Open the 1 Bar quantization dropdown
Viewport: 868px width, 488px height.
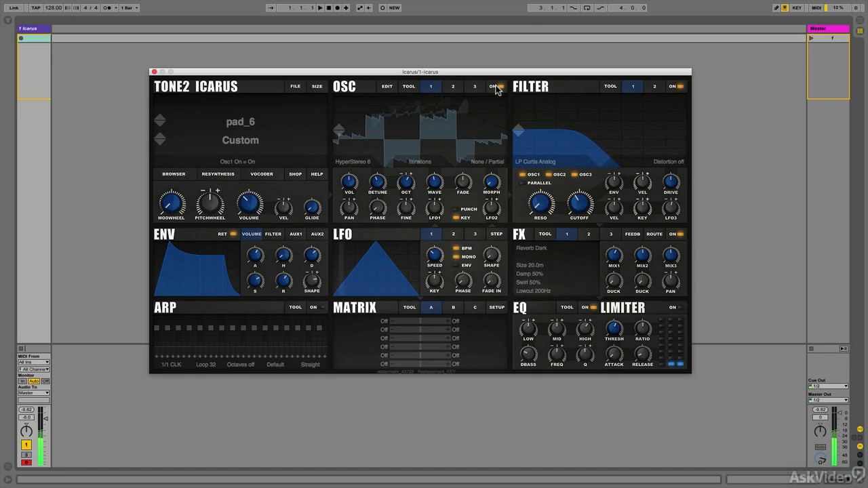tap(128, 8)
